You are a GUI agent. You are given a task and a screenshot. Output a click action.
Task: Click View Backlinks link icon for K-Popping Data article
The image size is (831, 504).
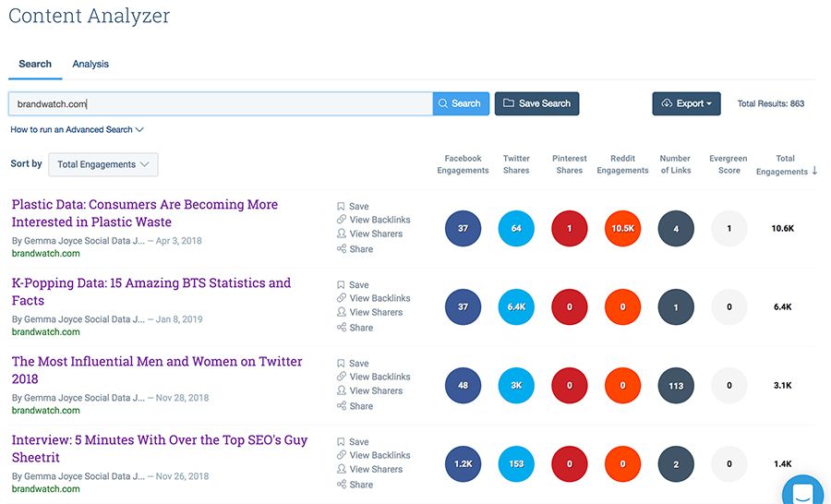pos(341,298)
